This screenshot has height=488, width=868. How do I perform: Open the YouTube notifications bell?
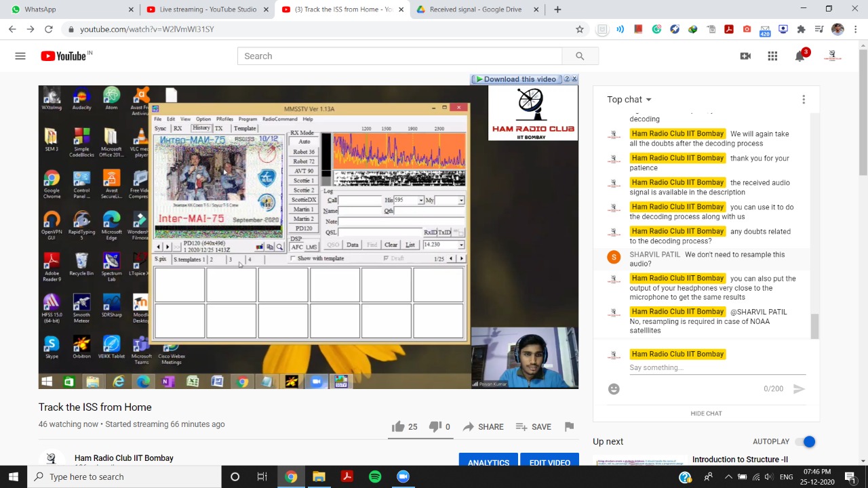pos(800,56)
